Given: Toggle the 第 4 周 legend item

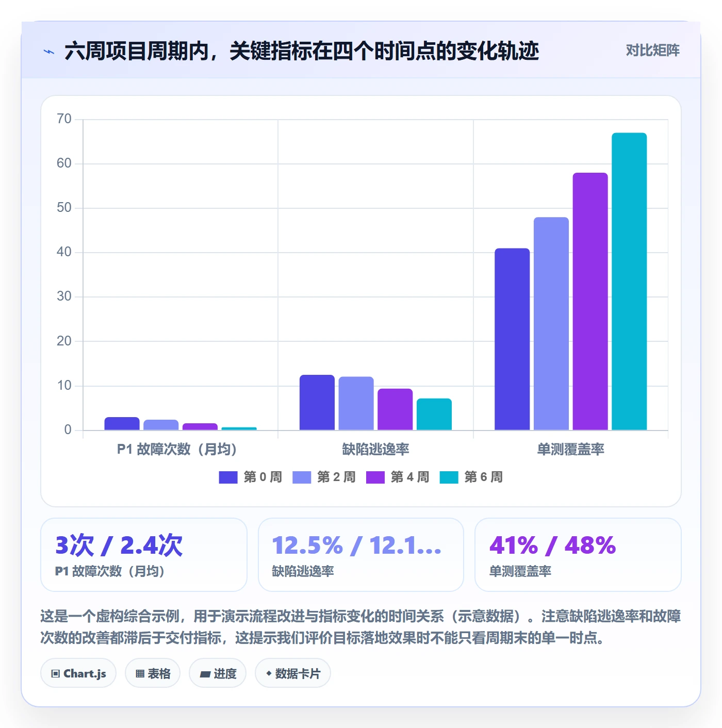Looking at the screenshot, I should pos(398,477).
